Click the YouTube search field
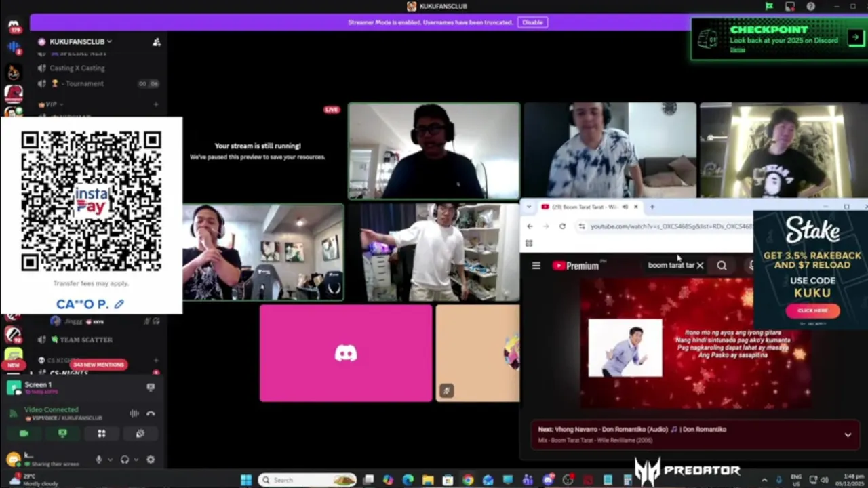This screenshot has width=868, height=488. coord(671,266)
